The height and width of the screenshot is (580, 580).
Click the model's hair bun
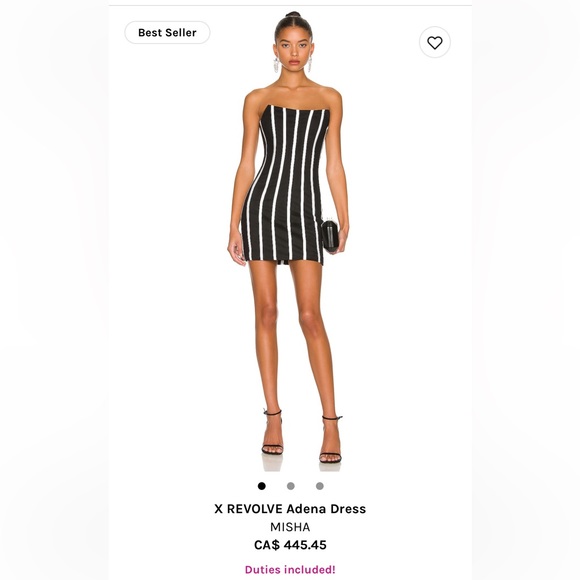pyautogui.click(x=293, y=14)
